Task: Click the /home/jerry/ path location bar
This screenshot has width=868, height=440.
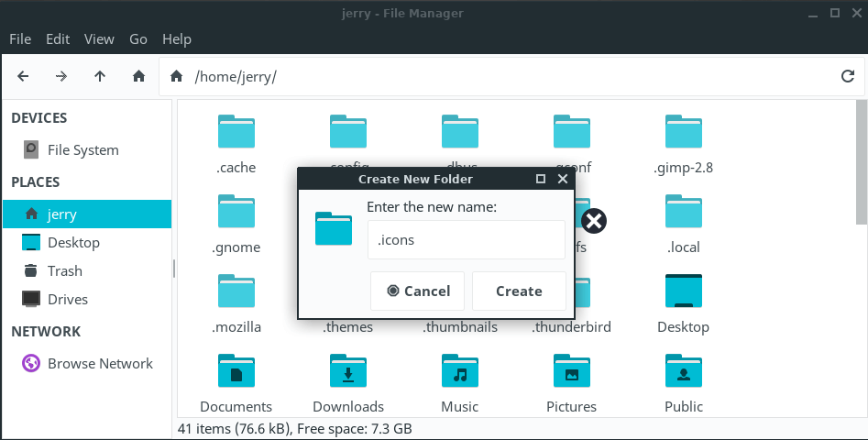Action: click(504, 76)
